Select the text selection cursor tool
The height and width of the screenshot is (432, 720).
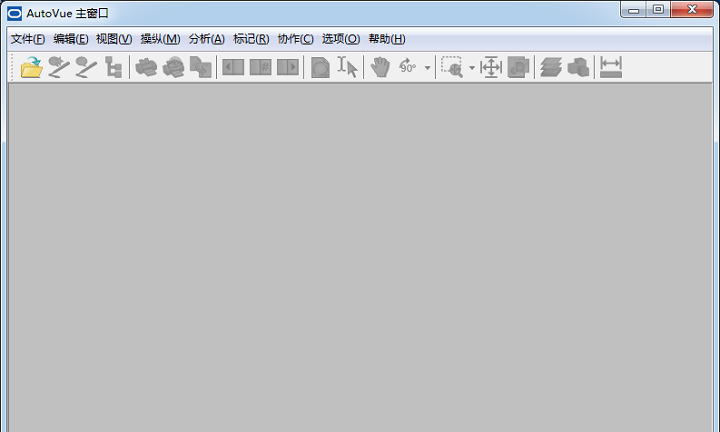click(x=348, y=67)
